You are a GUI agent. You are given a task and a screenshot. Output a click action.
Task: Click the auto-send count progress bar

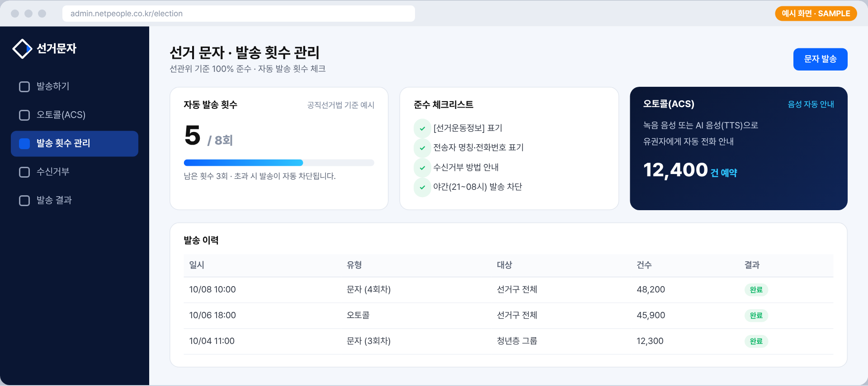tap(279, 163)
